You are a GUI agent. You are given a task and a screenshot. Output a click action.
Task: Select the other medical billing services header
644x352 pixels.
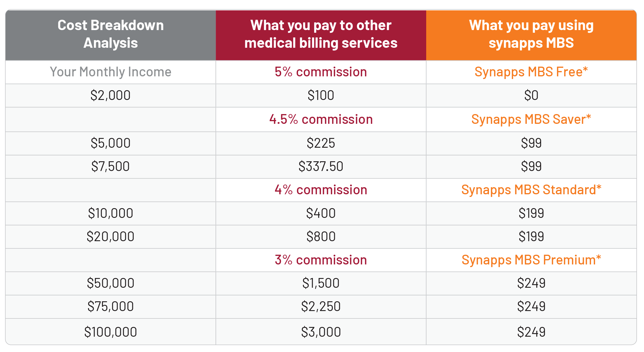click(321, 34)
